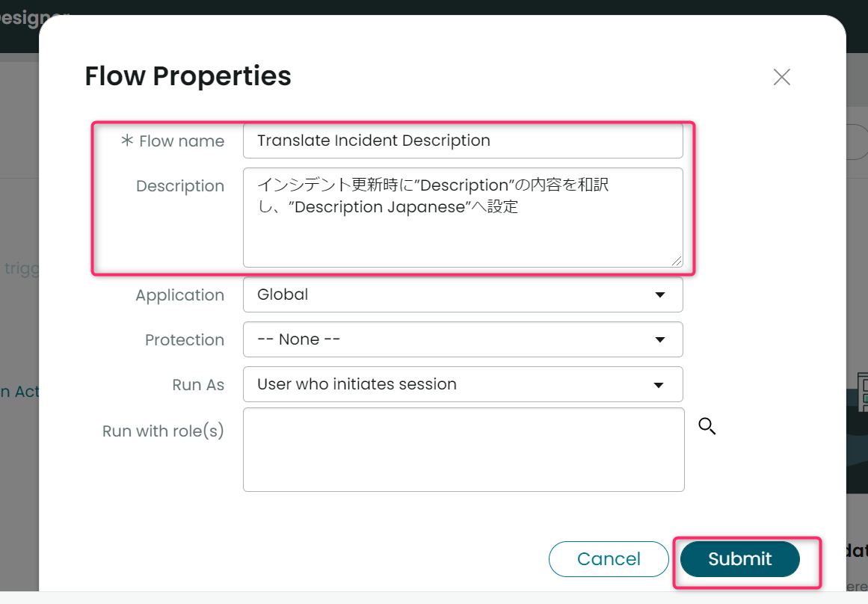The width and height of the screenshot is (868, 604).
Task: Click the X to close Flow Properties
Action: coord(781,76)
